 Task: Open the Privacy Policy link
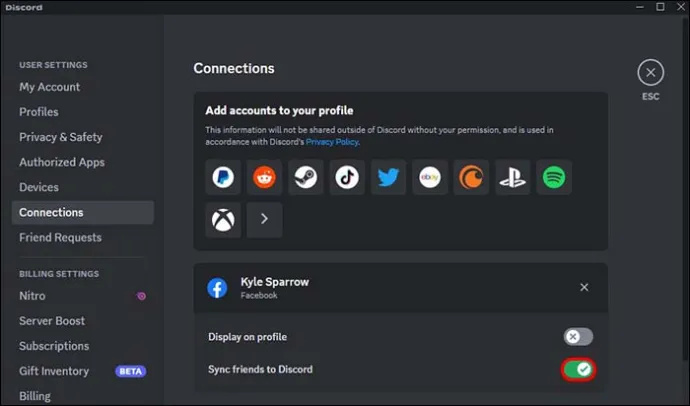(x=332, y=142)
